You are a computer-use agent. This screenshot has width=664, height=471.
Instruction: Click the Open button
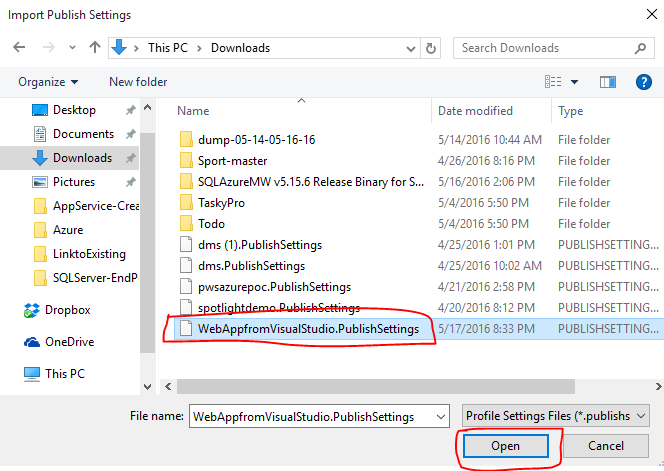pos(506,446)
